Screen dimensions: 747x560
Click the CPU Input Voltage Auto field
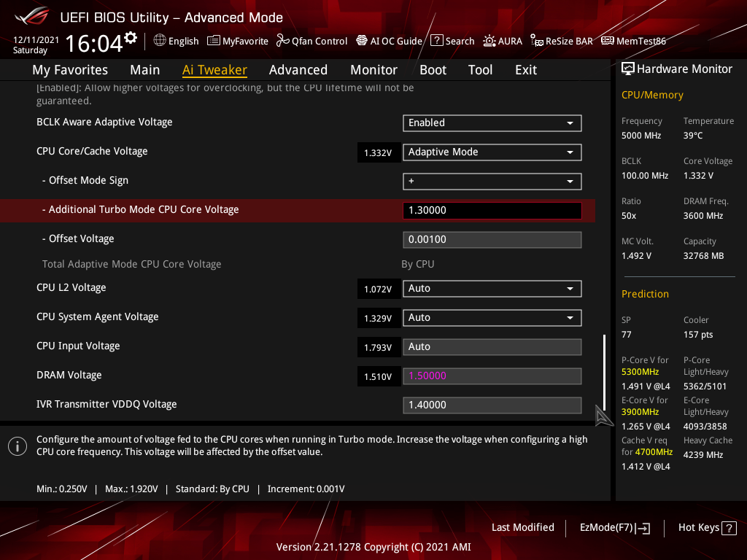point(492,346)
